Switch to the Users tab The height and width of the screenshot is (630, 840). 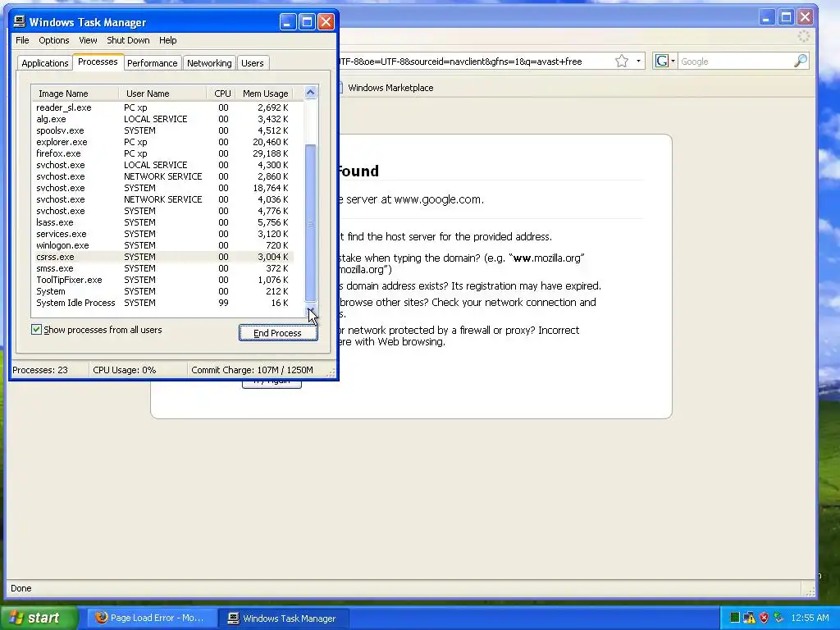(253, 62)
